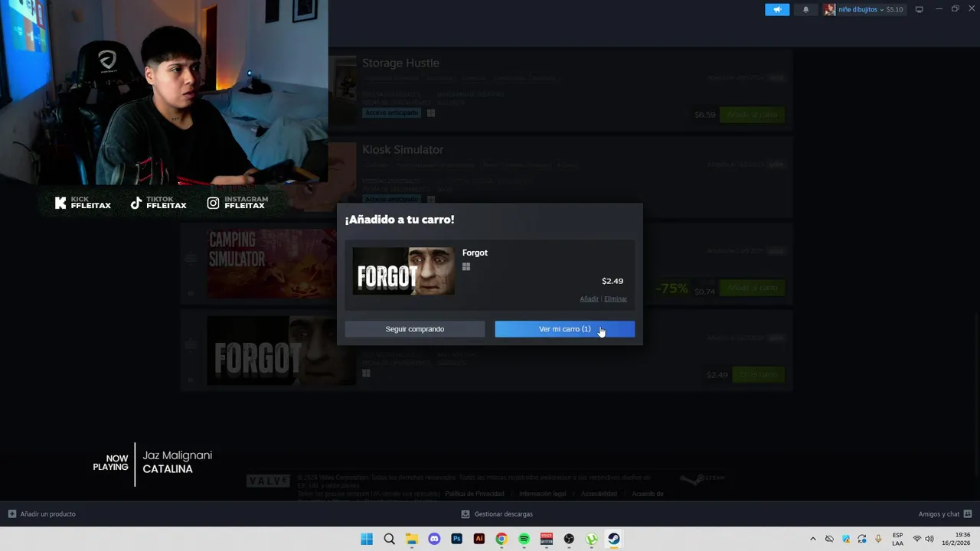The image size is (980, 551).
Task: Click the Forgot title in cart dialog
Action: (x=475, y=253)
